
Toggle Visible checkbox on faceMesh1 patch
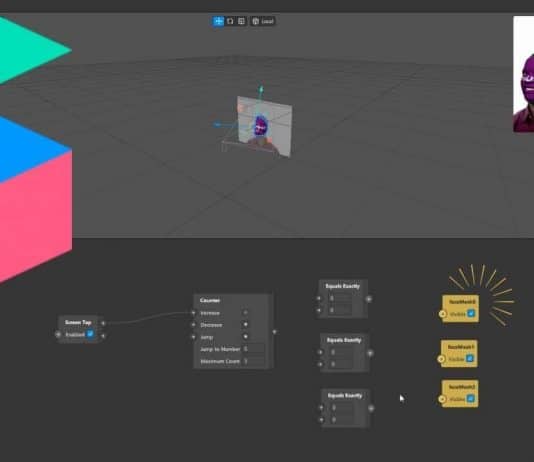pos(470,358)
